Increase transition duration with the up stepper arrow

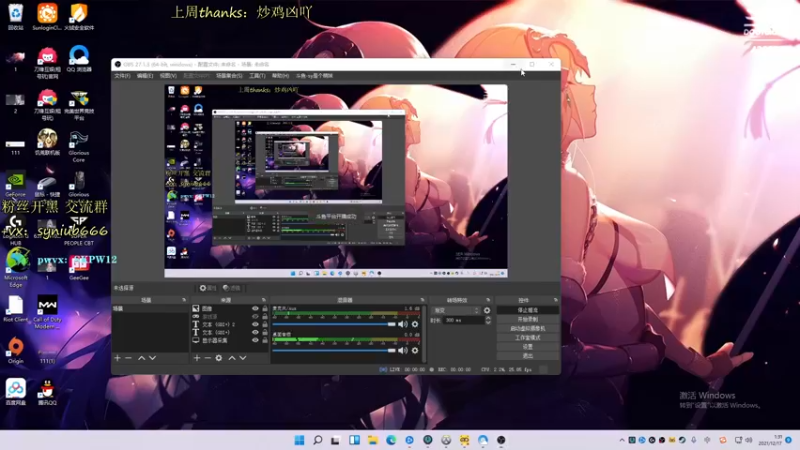[x=488, y=318]
